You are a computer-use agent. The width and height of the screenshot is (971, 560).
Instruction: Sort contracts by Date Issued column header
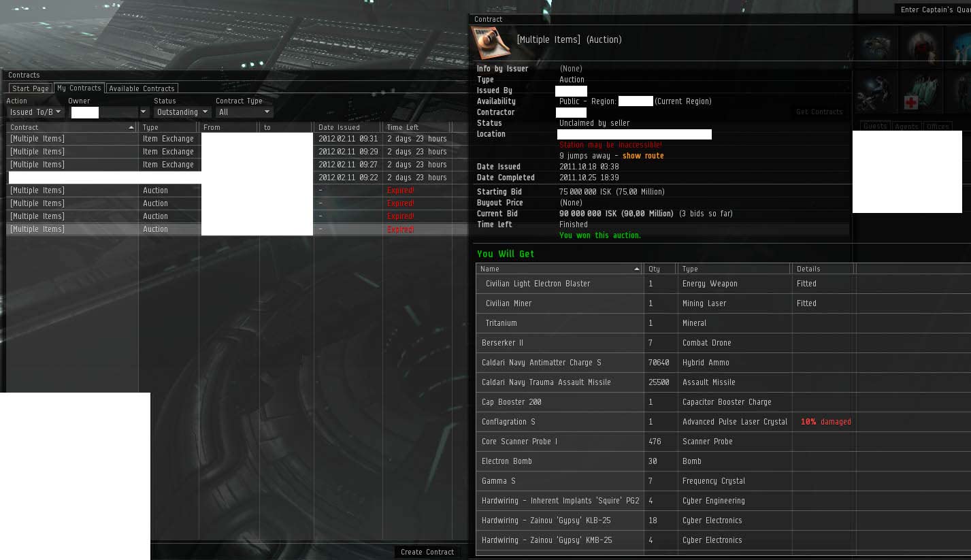coord(348,127)
